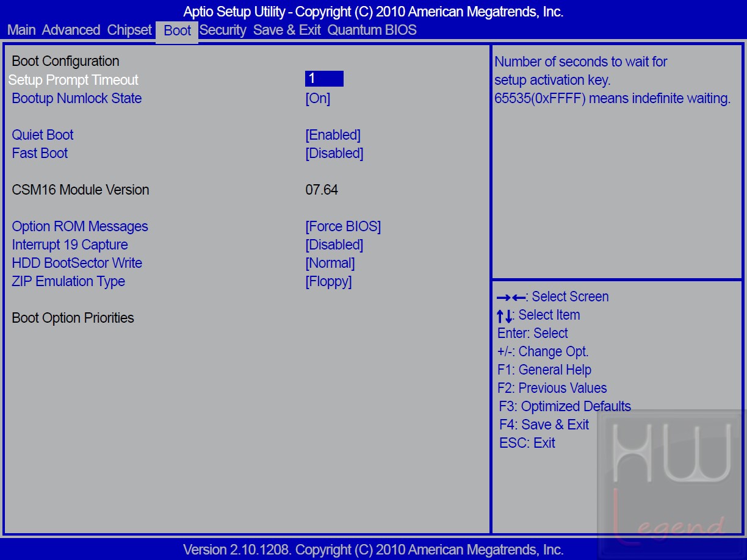
Task: Toggle Fast Boot [Disabled] value
Action: pyautogui.click(x=334, y=153)
